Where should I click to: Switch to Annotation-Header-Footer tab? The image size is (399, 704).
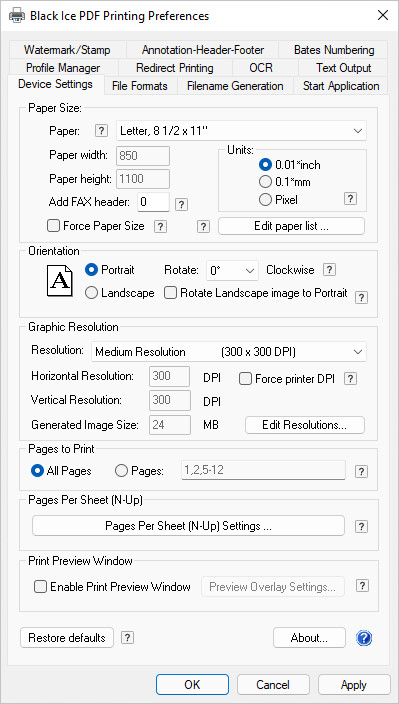[203, 50]
